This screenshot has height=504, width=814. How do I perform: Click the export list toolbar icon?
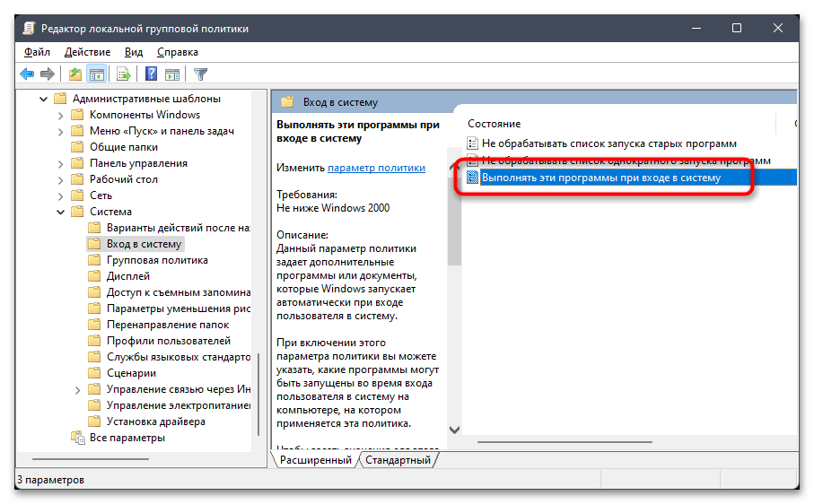coord(124,74)
